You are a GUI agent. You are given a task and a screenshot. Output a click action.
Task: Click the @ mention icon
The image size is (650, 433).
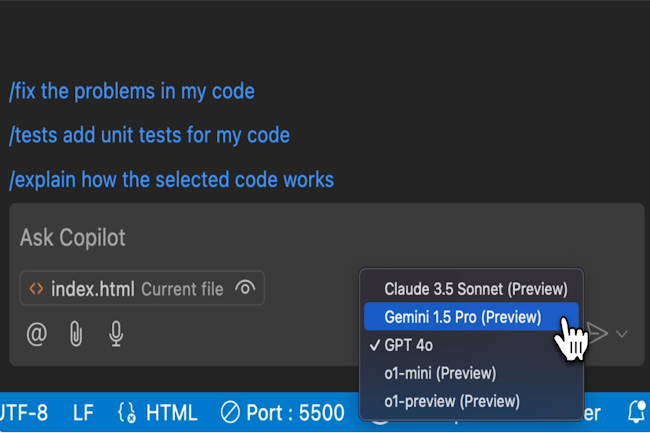(36, 334)
